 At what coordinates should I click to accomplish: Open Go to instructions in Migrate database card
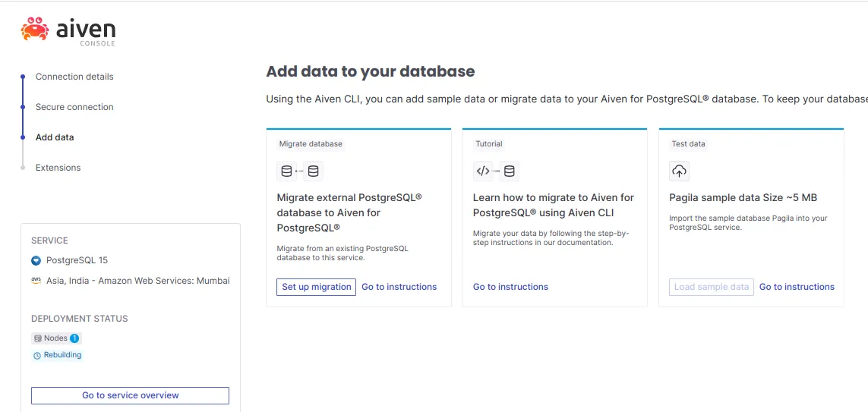tap(399, 287)
